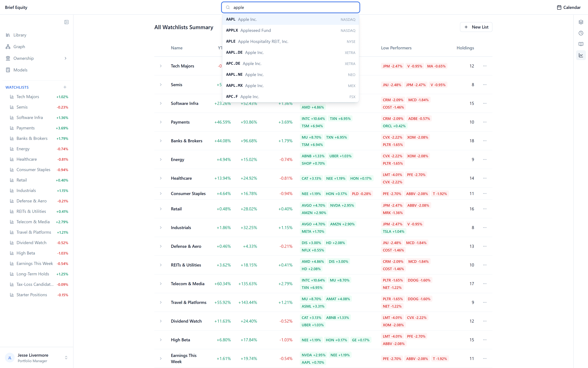Open more options for Payments row
This screenshot has width=588, height=368.
coord(485,122)
